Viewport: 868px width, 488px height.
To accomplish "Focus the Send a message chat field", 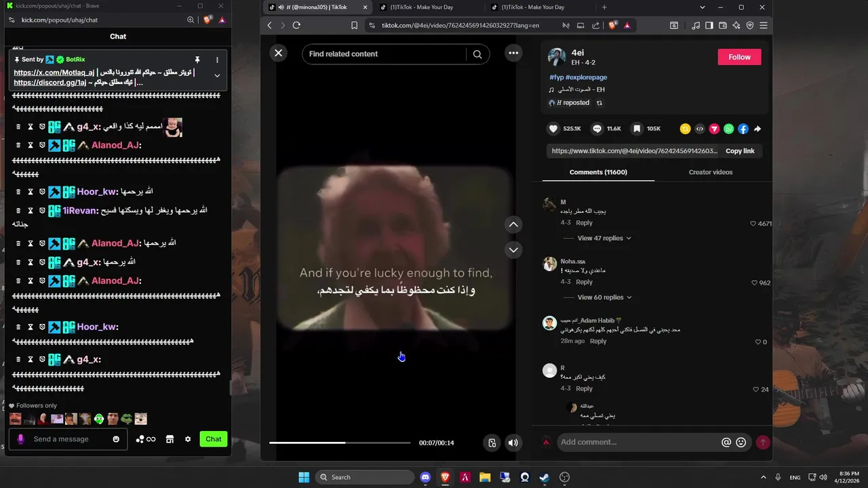I will [x=68, y=439].
